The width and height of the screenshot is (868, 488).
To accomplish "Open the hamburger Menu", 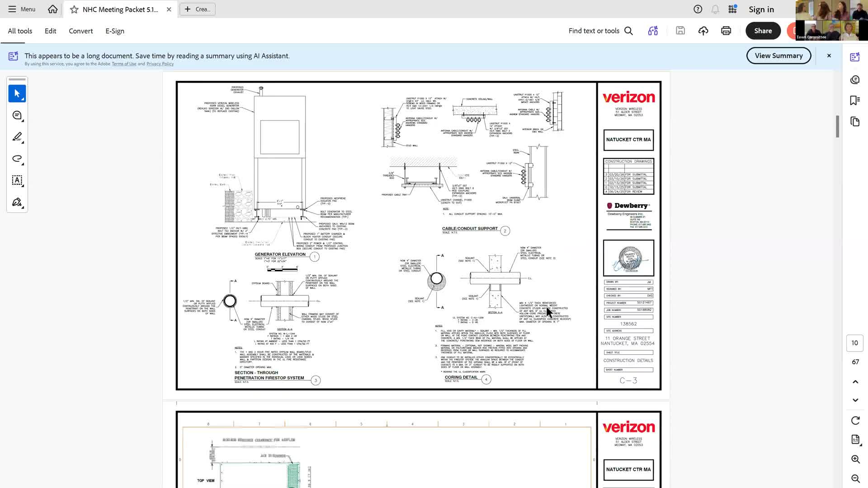I will (22, 9).
